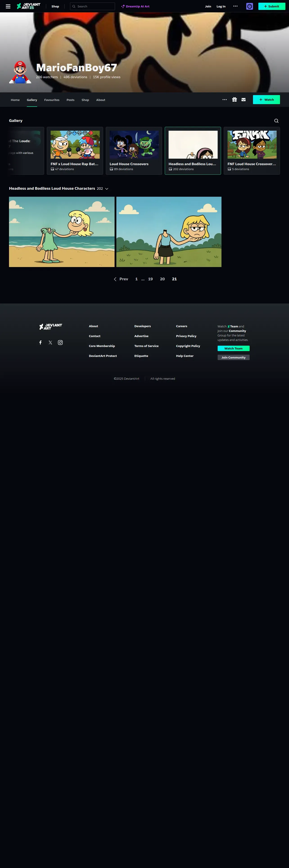Open Terms of Service link
Viewport: 289px width, 868px height.
[x=146, y=346]
